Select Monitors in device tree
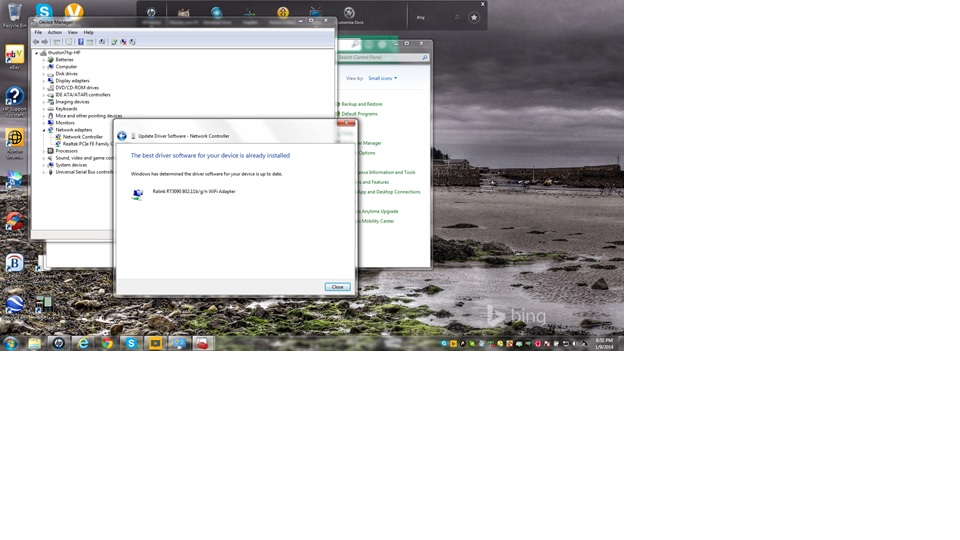Image resolution: width=960 pixels, height=540 pixels. click(x=65, y=122)
